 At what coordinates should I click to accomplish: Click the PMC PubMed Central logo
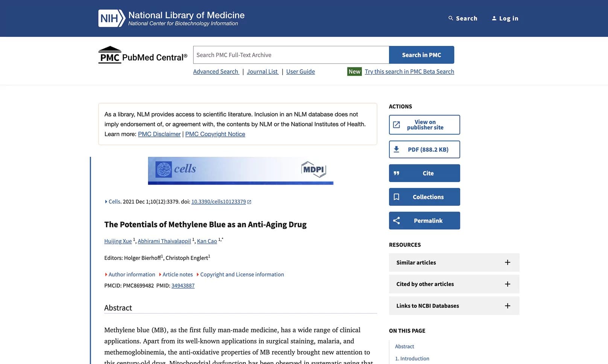coord(143,55)
